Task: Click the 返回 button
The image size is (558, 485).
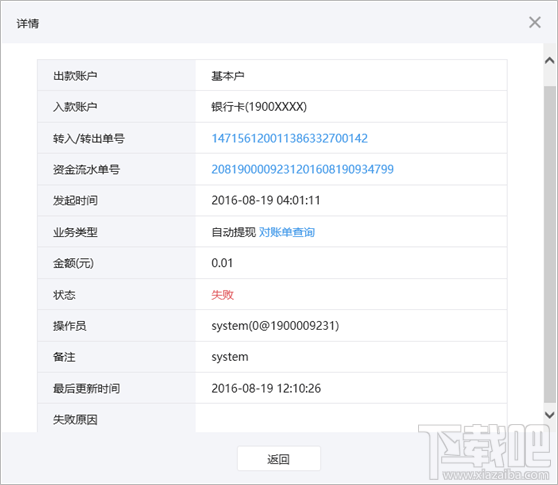Action: (279, 459)
